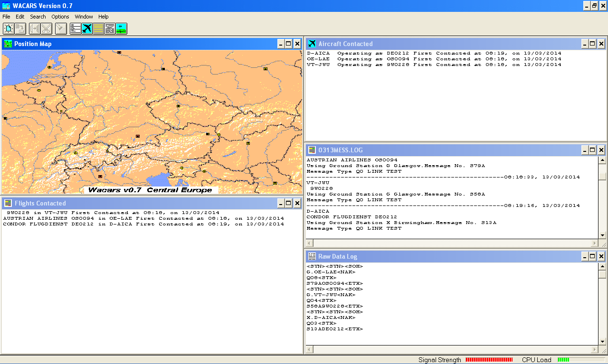The width and height of the screenshot is (608, 364).
Task: Click the Raw Data Log vertical scrollbar thumb
Action: point(602,274)
